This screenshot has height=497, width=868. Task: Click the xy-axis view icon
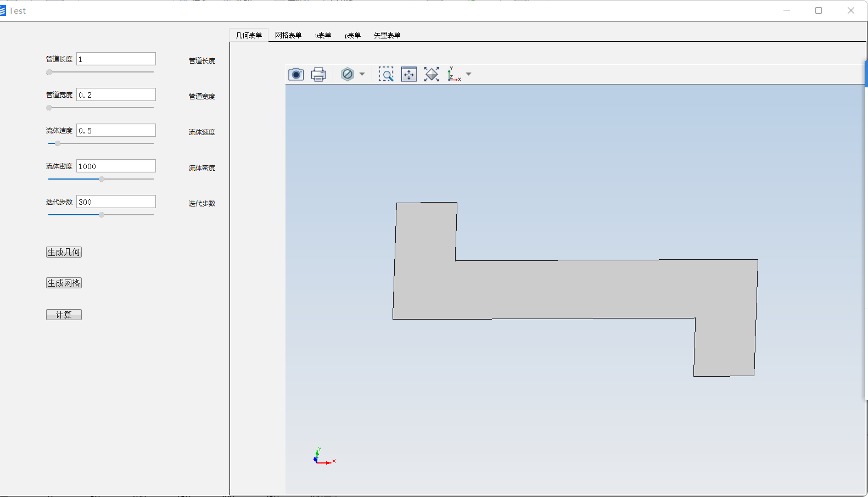pyautogui.click(x=454, y=74)
